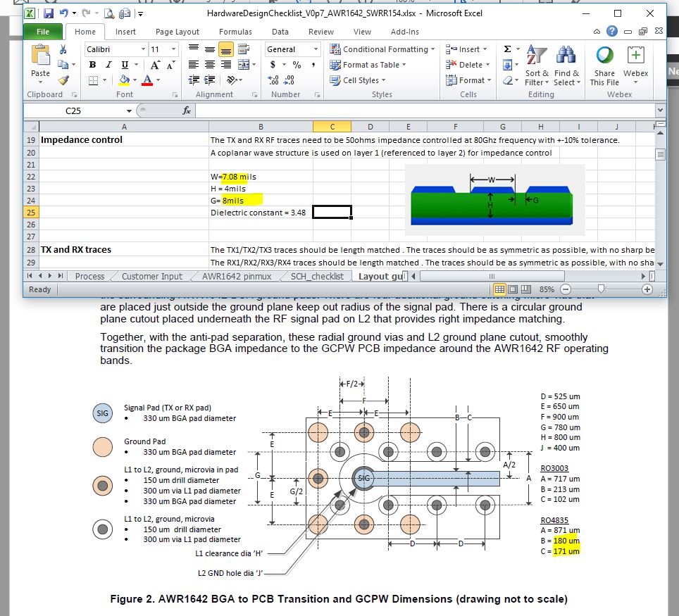Viewport: 679px width, 616px height.
Task: Open the General number format dropdown
Action: [x=316, y=49]
